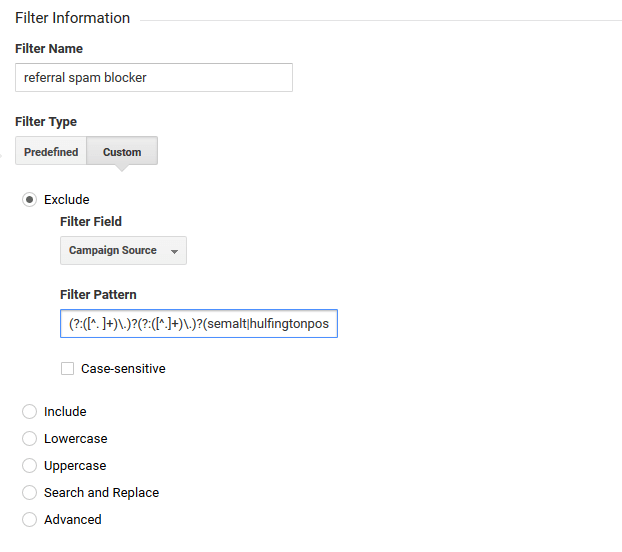Select the Uppercase radio option
This screenshot has width=622, height=552.
[29, 466]
